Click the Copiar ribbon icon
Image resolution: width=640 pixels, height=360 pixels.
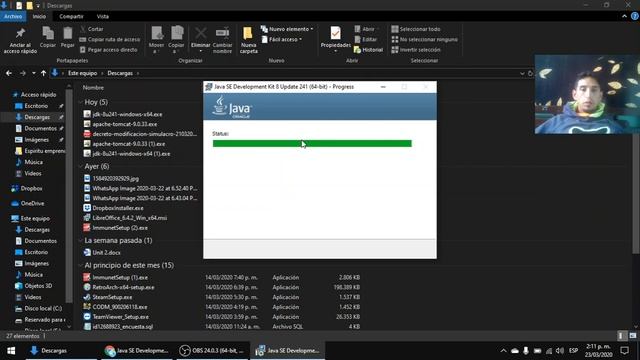click(48, 34)
